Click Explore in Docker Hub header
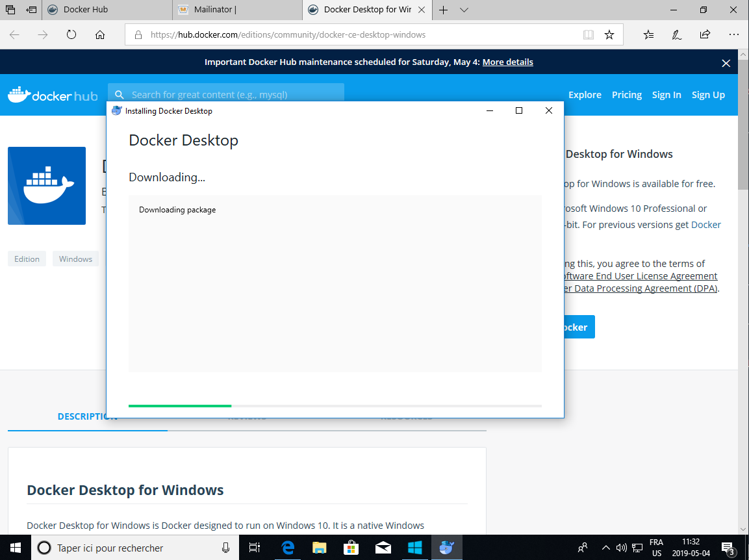749x560 pixels. point(585,95)
